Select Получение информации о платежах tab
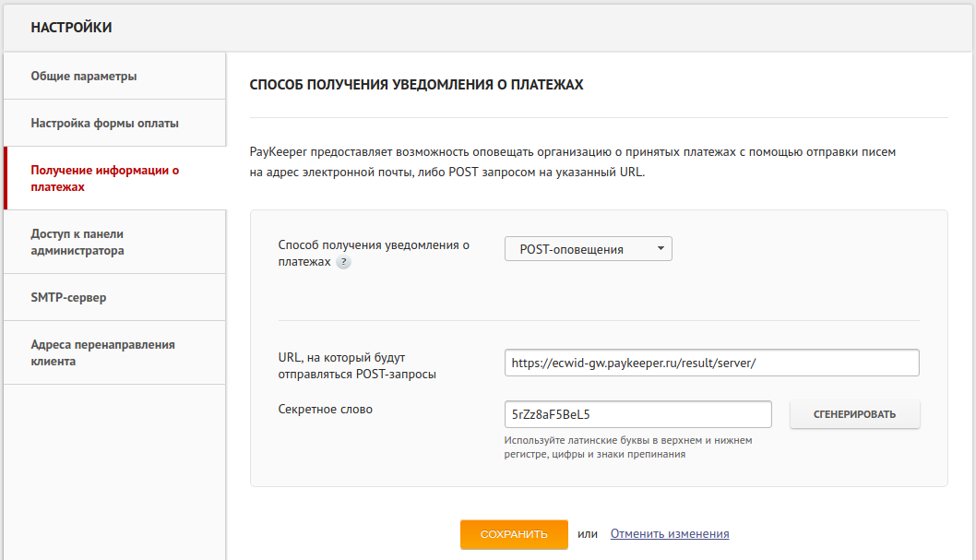The image size is (976, 560). click(104, 178)
